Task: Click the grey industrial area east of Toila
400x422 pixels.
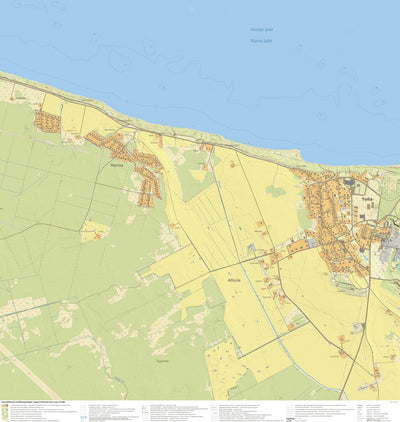Action: coord(389,247)
